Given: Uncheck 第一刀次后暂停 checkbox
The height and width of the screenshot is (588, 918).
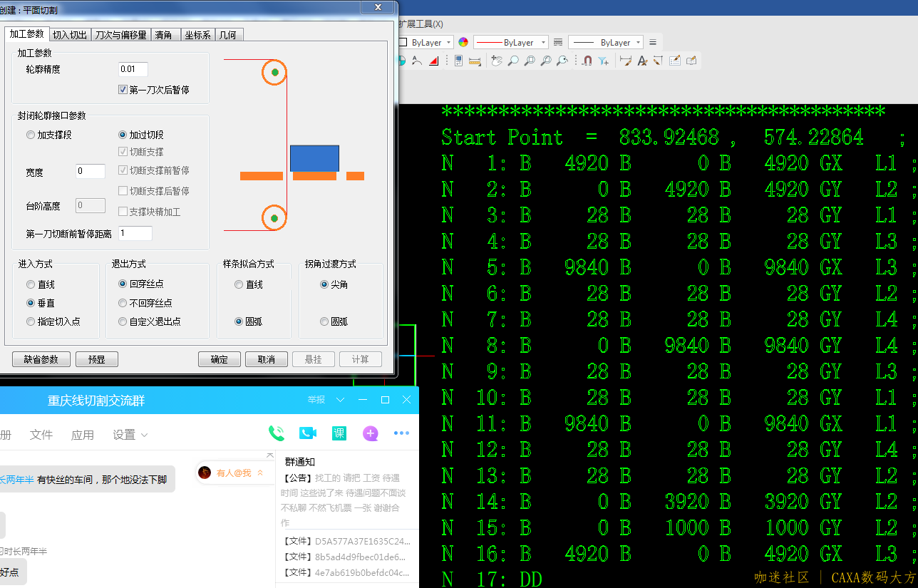Looking at the screenshot, I should pos(123,90).
